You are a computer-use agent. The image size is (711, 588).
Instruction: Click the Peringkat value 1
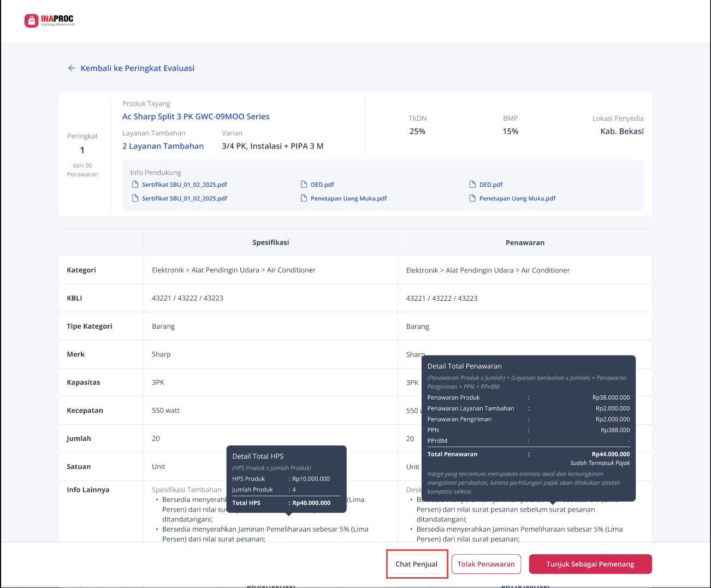pyautogui.click(x=82, y=150)
